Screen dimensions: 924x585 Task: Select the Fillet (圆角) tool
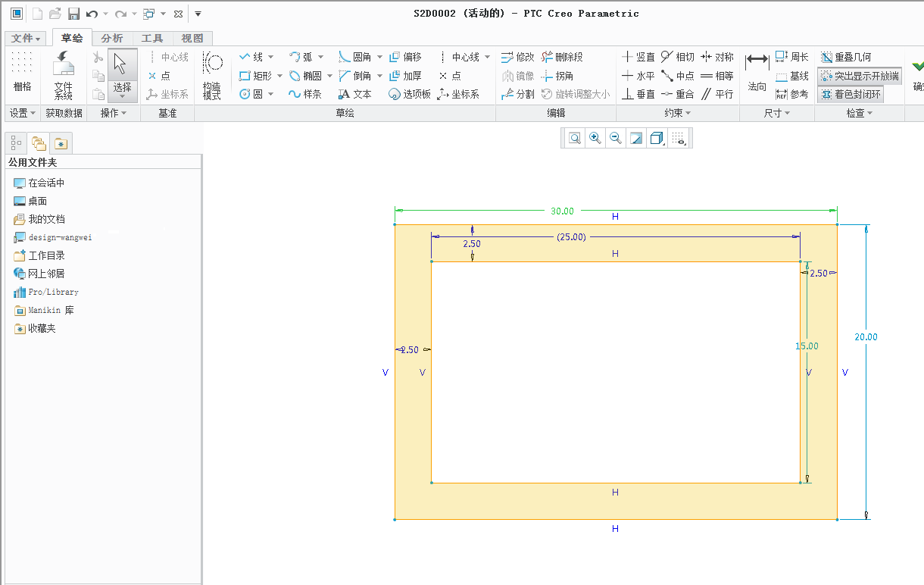(x=355, y=57)
